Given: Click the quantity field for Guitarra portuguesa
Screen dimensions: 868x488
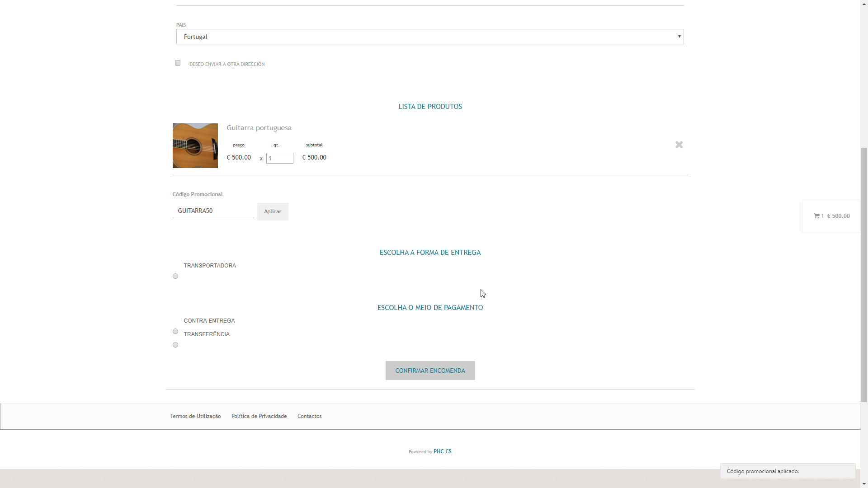Looking at the screenshot, I should pos(280,158).
